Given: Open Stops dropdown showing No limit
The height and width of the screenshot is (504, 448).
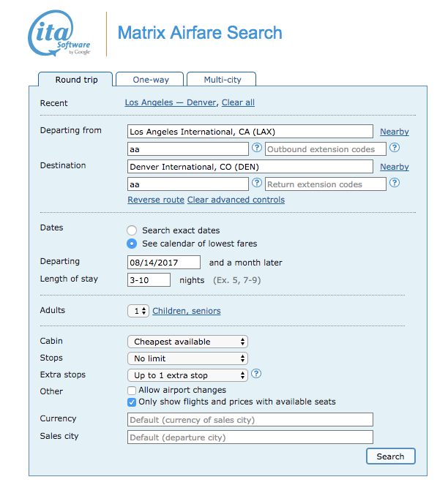Looking at the screenshot, I should click(187, 358).
